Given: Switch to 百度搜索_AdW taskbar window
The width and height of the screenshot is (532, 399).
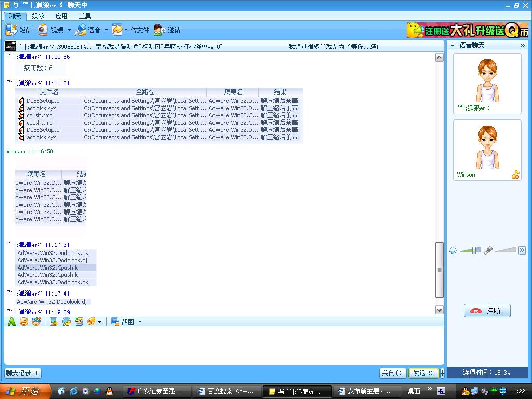Looking at the screenshot, I should click(x=227, y=391).
